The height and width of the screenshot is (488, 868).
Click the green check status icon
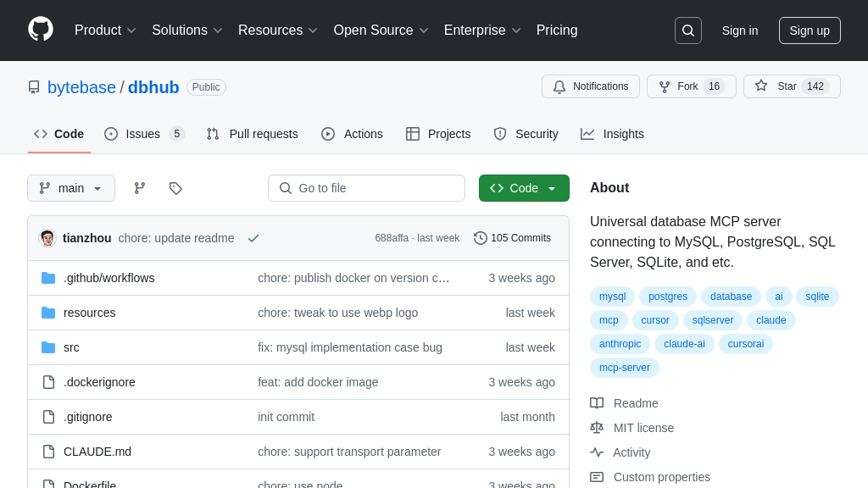tap(253, 238)
